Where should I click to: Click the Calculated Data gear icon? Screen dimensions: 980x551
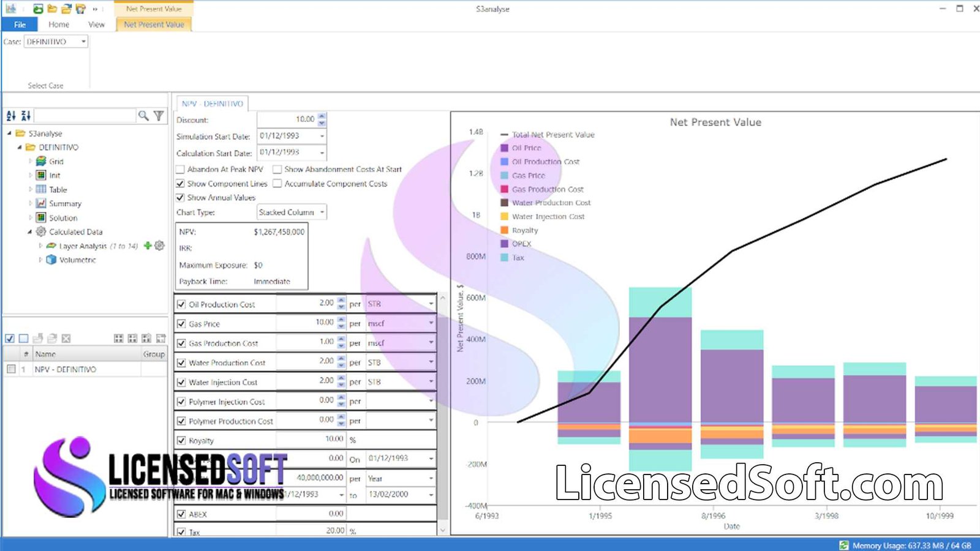[x=41, y=231]
